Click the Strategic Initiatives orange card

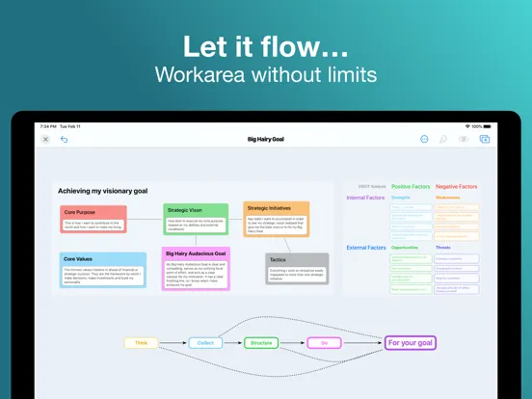click(277, 219)
